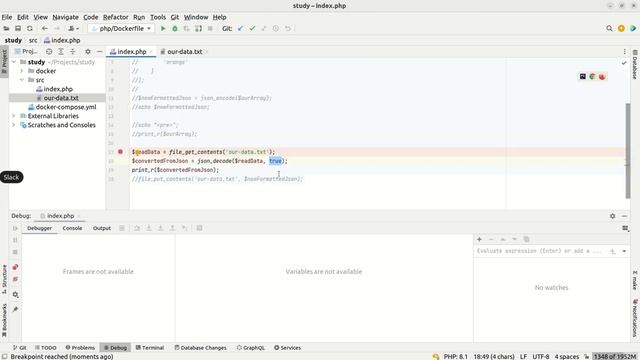This screenshot has width=640, height=360.
Task: Save all files with the disk icon
Action: [x=18, y=29]
